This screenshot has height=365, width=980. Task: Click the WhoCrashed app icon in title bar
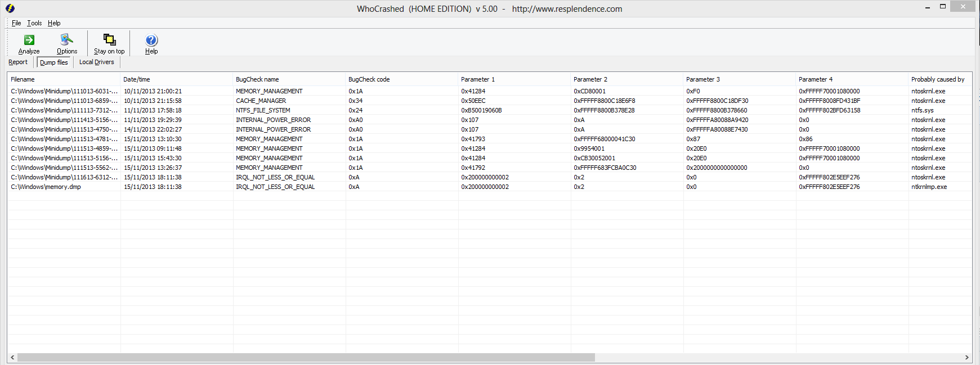[10, 8]
